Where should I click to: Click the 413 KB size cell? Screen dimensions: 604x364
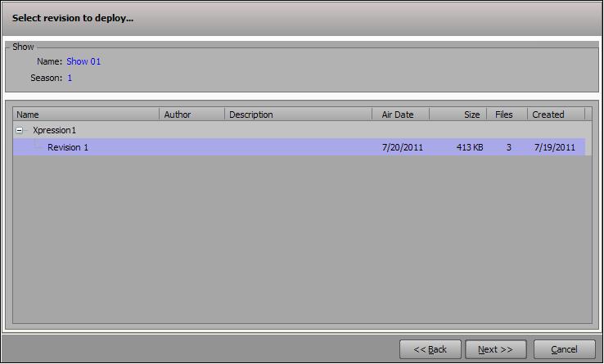point(470,147)
